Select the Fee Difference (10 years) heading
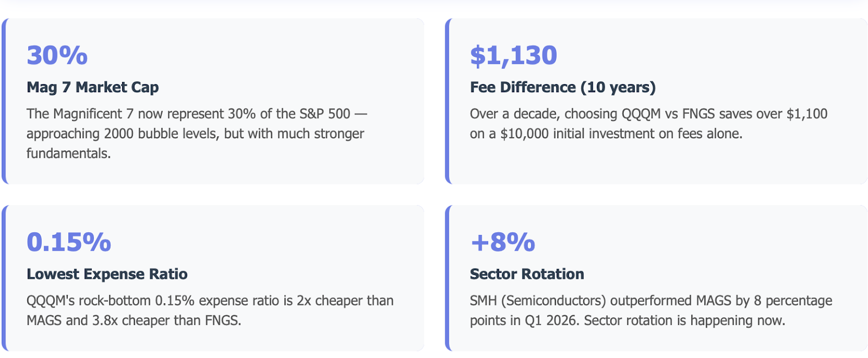This screenshot has height=358, width=868. (x=563, y=87)
